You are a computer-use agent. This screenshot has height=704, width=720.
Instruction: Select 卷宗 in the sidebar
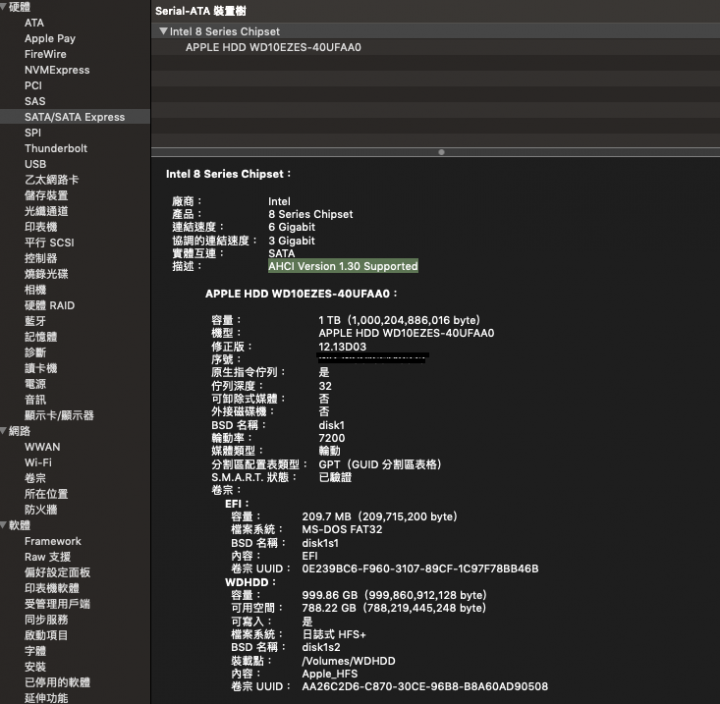click(x=35, y=478)
